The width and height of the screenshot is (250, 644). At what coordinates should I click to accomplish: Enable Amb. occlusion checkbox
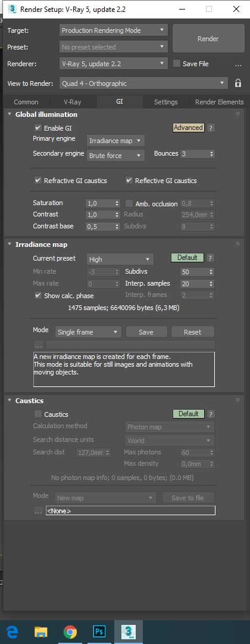tap(129, 204)
